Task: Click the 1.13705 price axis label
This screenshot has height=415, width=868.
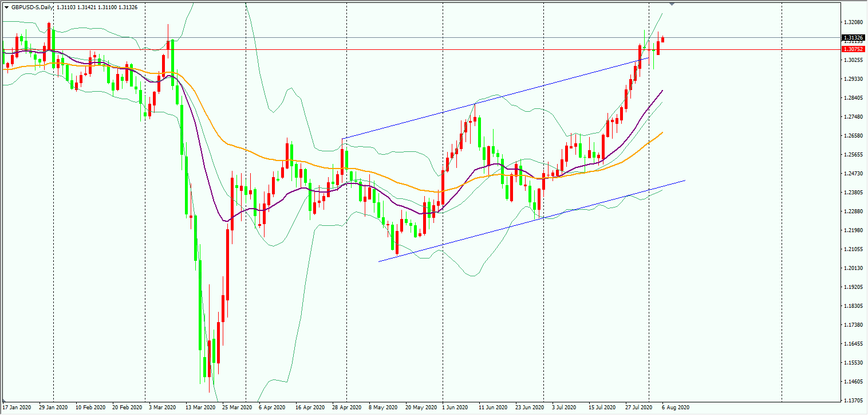Action: click(853, 401)
